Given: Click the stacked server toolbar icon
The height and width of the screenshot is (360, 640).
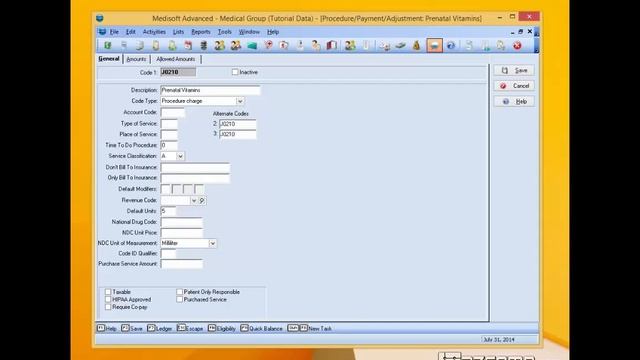Looking at the screenshot, I should [x=203, y=45].
